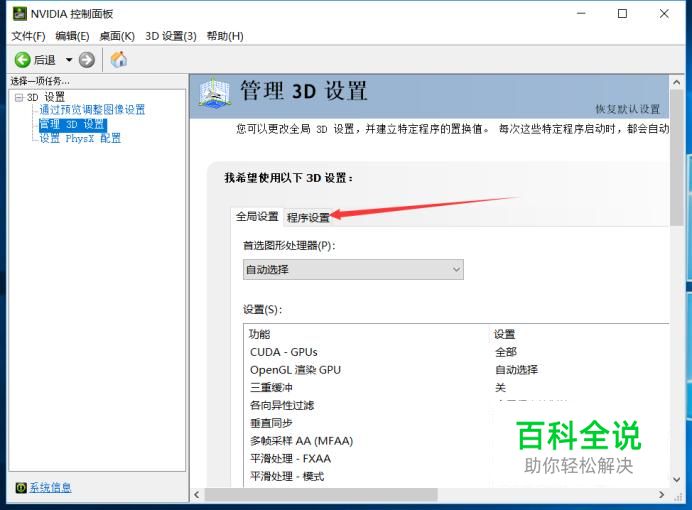Click the green Back arrow icon
This screenshot has height=510, width=692.
(x=22, y=60)
